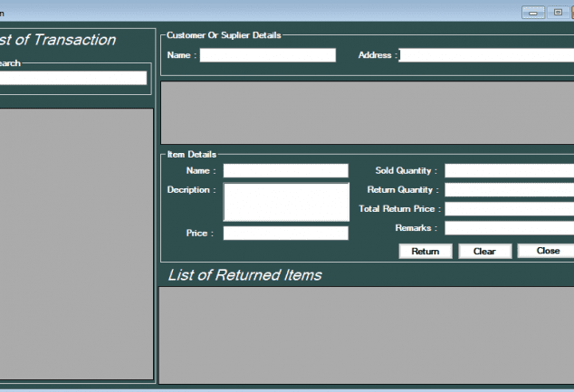Click the Return button

426,252
